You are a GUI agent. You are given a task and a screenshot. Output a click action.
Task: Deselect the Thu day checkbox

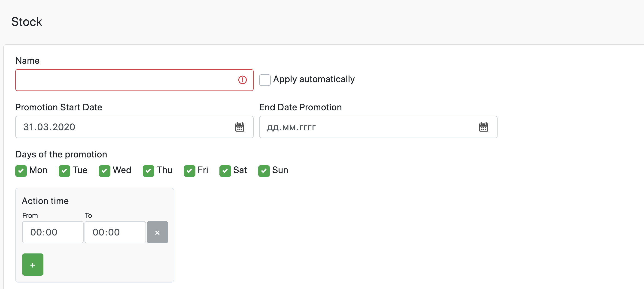(148, 171)
